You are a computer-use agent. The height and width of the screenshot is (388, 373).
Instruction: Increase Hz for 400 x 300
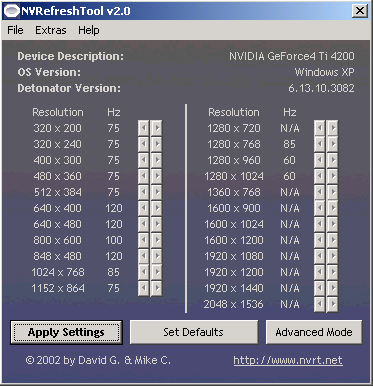click(x=156, y=160)
